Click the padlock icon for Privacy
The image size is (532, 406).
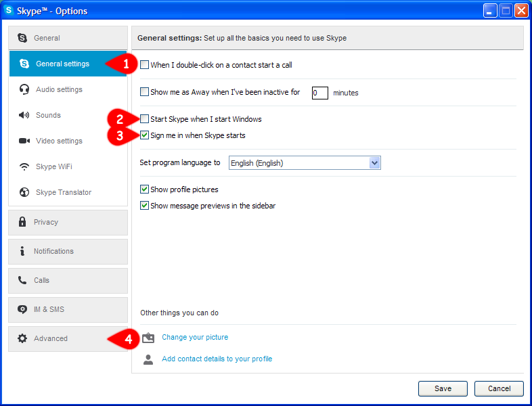click(22, 222)
